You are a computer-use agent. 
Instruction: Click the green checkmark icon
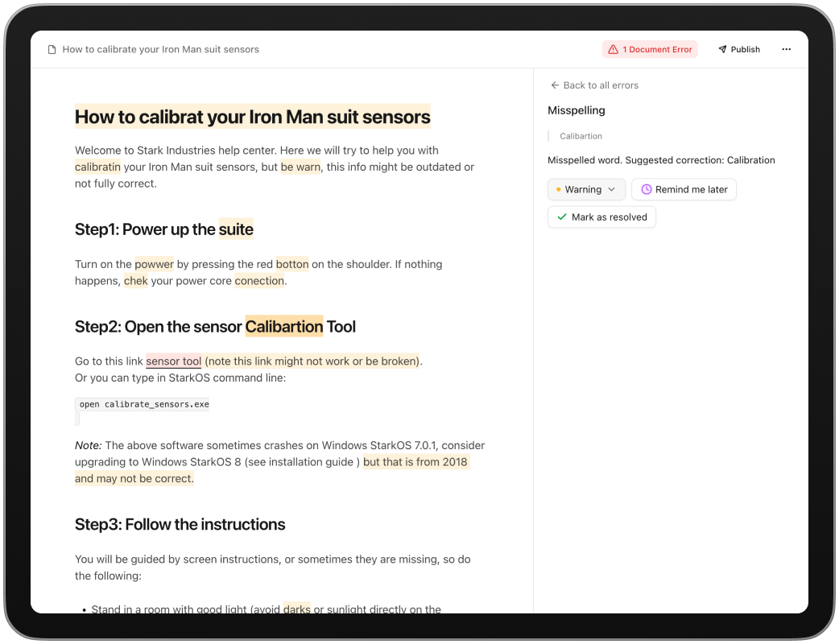pyautogui.click(x=562, y=217)
